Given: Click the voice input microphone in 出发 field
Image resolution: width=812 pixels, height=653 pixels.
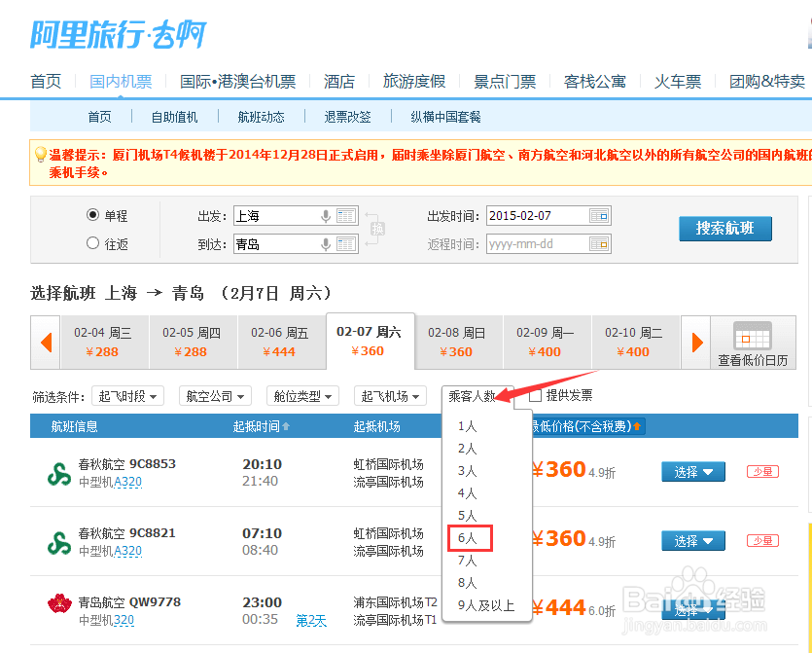Looking at the screenshot, I should (326, 215).
